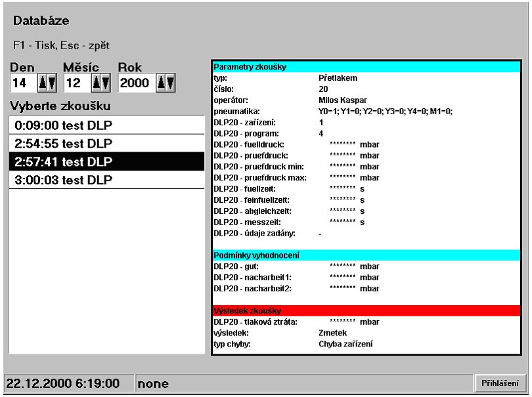
Task: Click the Měsíc down arrow
Action: click(x=106, y=83)
